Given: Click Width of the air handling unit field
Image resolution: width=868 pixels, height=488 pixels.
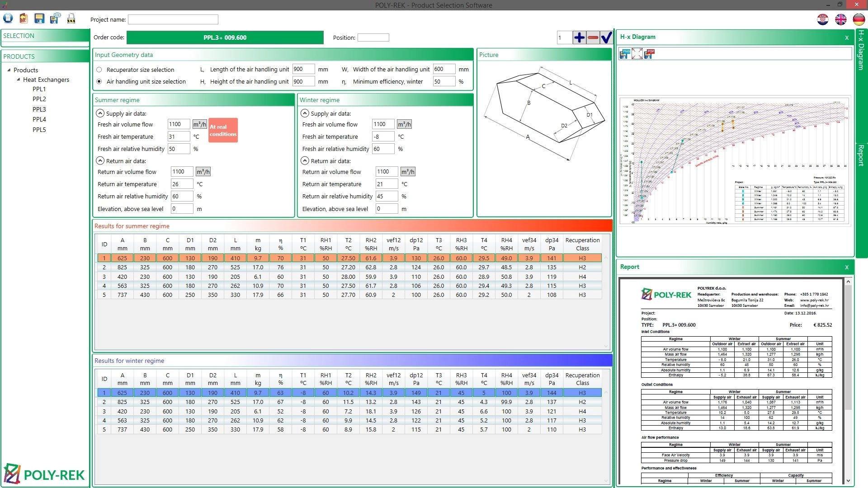Looking at the screenshot, I should coord(444,69).
